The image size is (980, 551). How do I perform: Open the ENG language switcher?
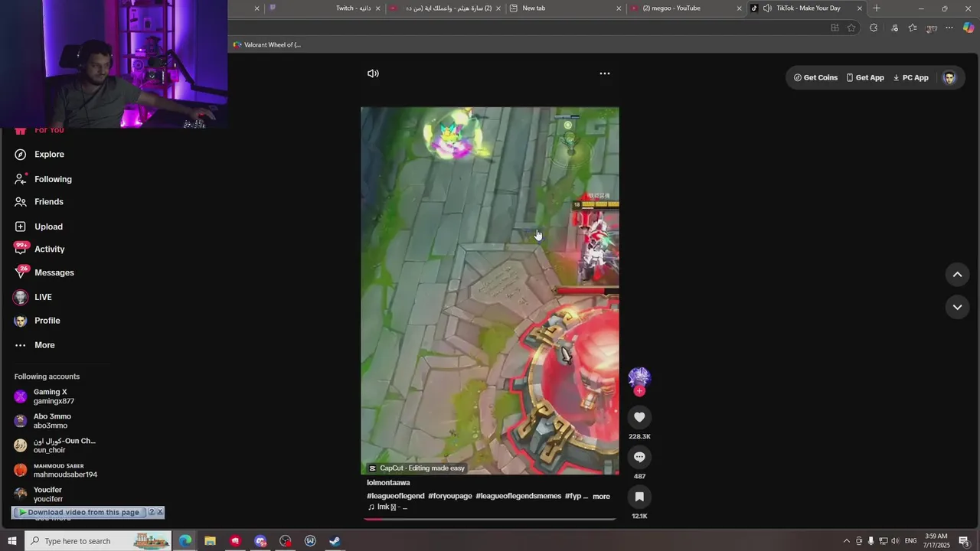tap(910, 541)
